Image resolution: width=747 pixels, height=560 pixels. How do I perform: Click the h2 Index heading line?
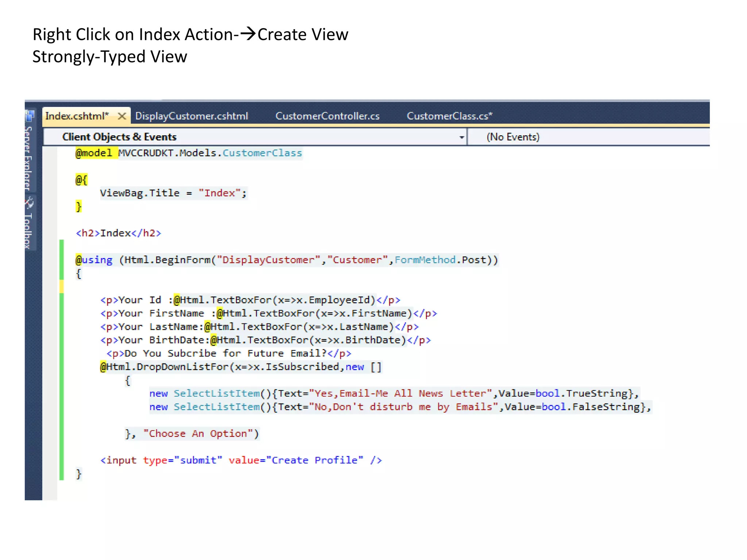coord(118,233)
